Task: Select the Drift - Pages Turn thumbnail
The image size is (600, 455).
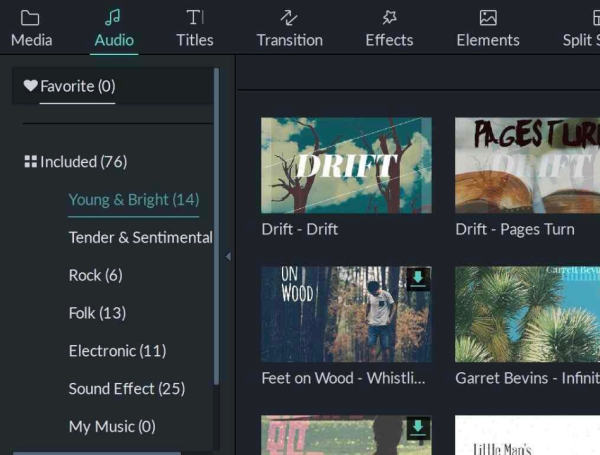Action: (x=527, y=165)
